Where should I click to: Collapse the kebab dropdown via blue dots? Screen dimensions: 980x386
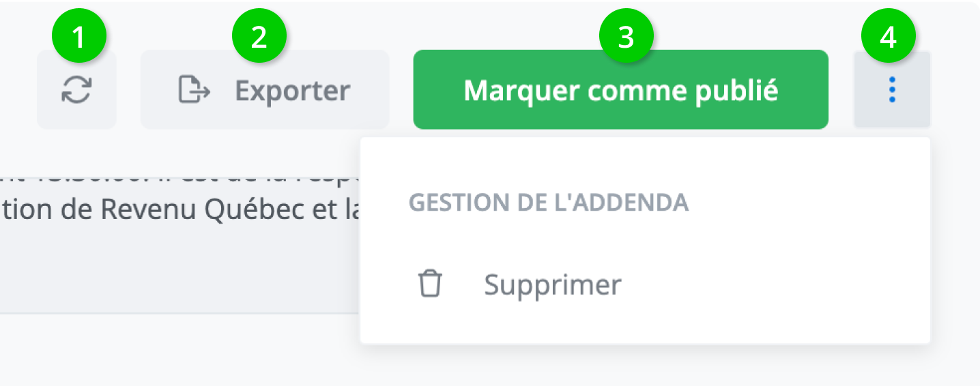[x=892, y=90]
